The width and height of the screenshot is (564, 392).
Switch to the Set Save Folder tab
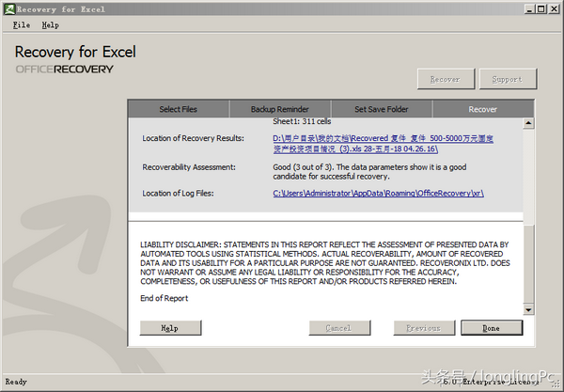click(382, 109)
